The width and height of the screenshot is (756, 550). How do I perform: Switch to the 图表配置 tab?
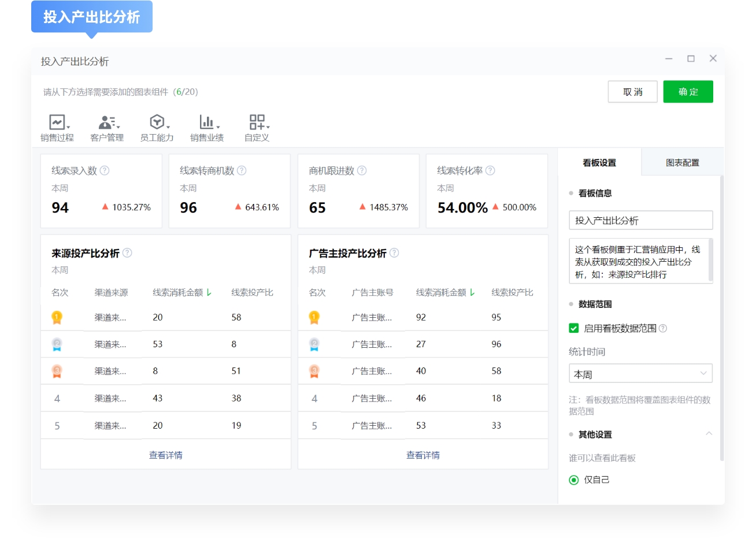click(682, 162)
